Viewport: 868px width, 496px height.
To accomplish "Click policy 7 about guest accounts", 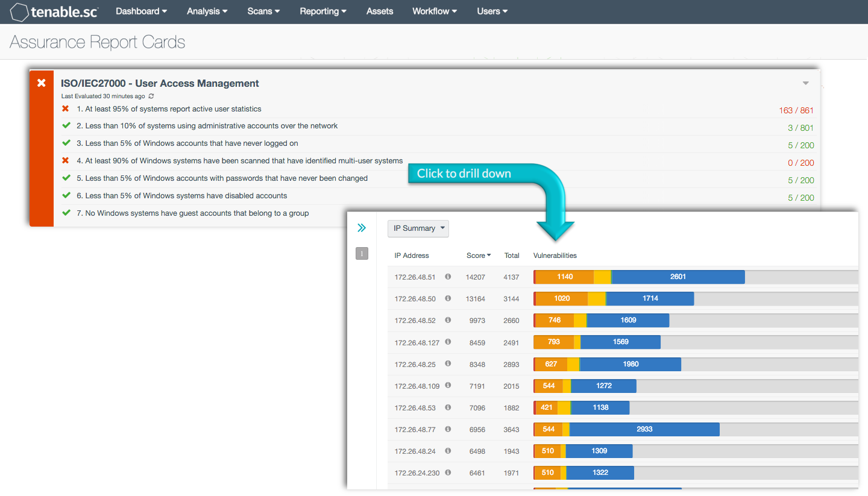I will point(193,213).
